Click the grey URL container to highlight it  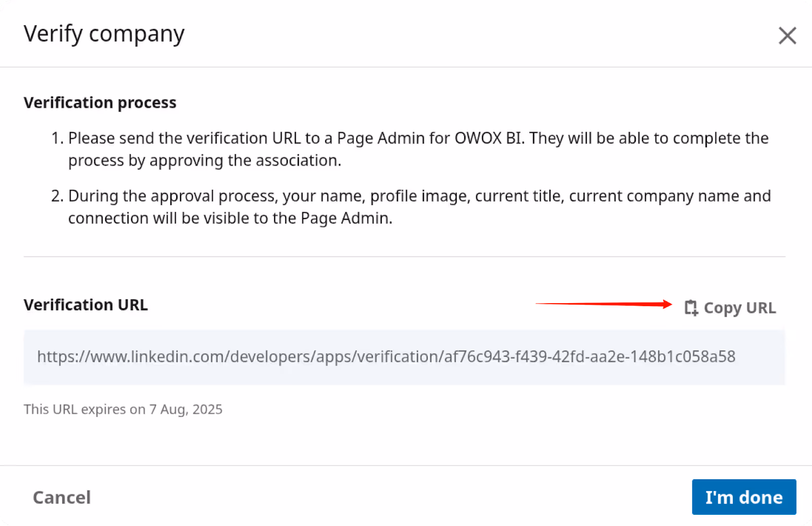pyautogui.click(x=406, y=357)
